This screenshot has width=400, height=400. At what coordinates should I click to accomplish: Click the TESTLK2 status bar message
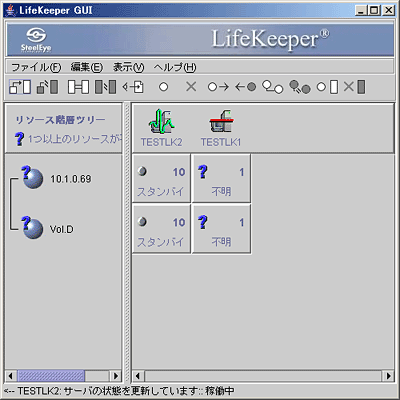tap(119, 391)
